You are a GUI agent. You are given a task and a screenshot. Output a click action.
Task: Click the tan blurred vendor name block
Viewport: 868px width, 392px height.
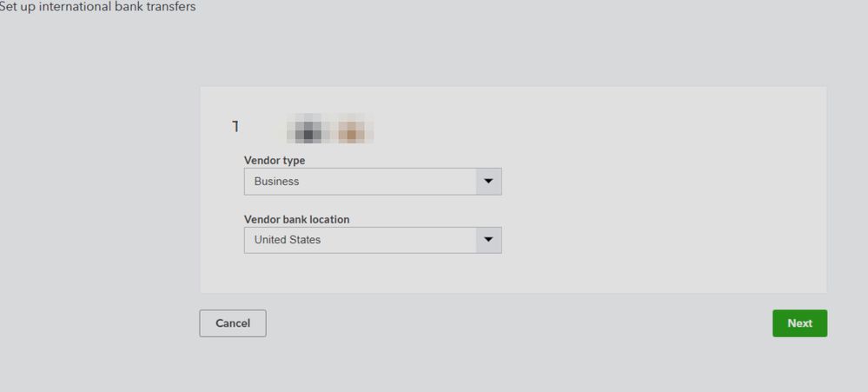(x=351, y=130)
